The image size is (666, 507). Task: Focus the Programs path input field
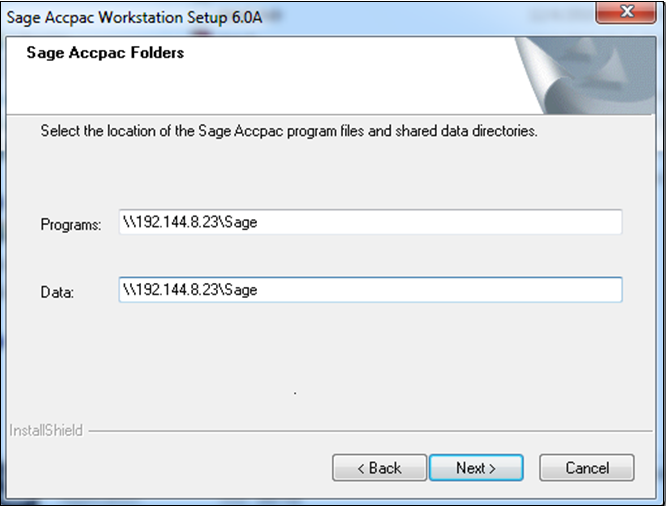coord(370,222)
